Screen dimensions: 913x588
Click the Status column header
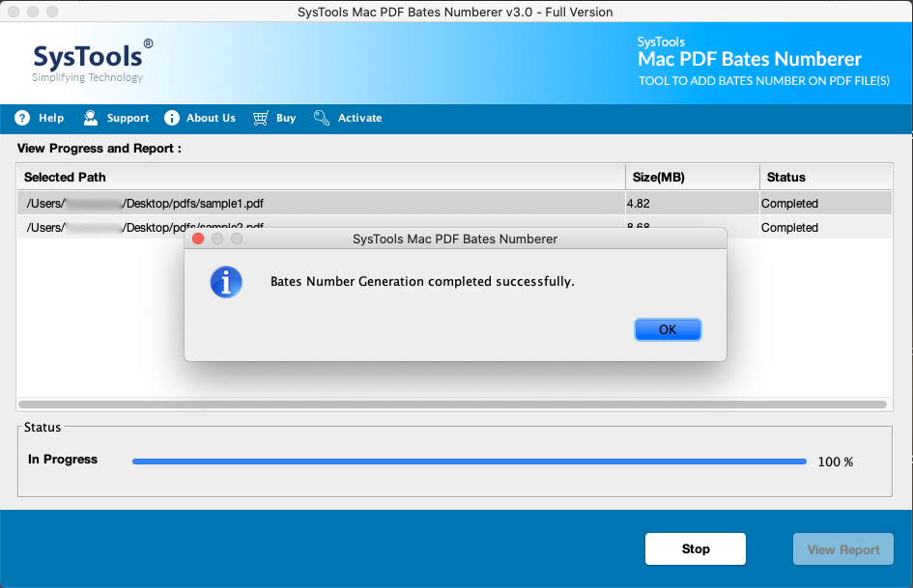826,177
